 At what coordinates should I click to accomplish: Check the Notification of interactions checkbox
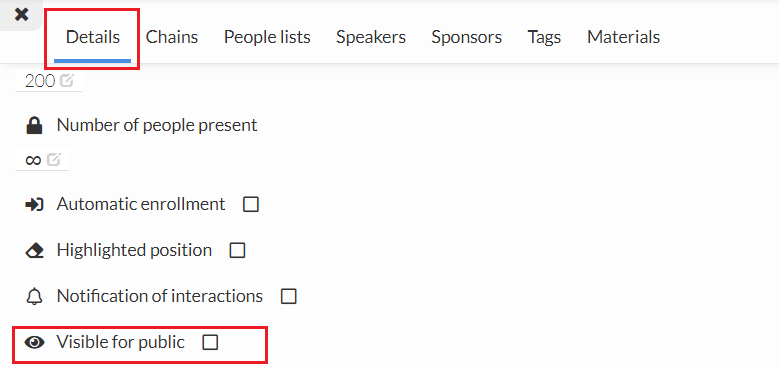(x=289, y=296)
